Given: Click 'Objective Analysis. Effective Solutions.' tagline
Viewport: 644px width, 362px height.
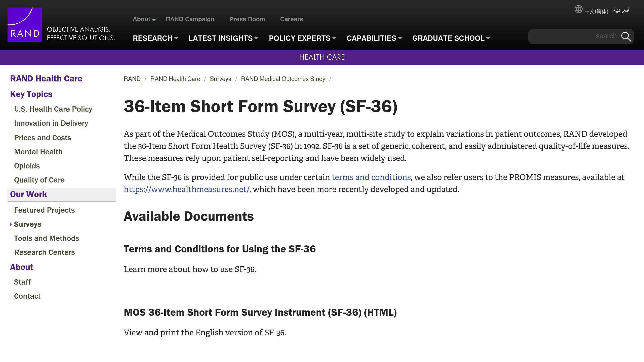Looking at the screenshot, I should 81,33.
